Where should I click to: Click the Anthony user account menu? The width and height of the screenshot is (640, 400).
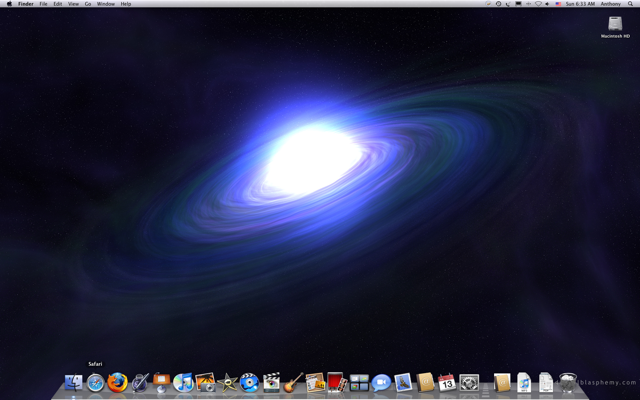[611, 4]
